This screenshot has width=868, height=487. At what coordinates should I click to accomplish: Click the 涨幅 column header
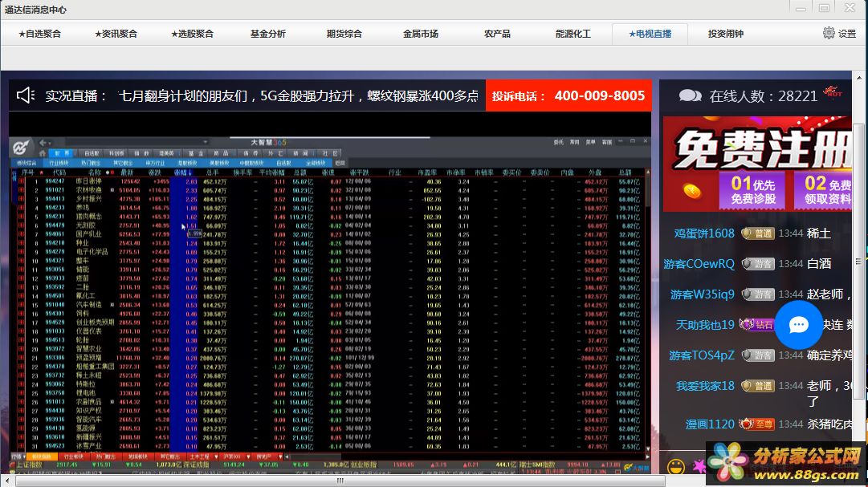click(182, 172)
